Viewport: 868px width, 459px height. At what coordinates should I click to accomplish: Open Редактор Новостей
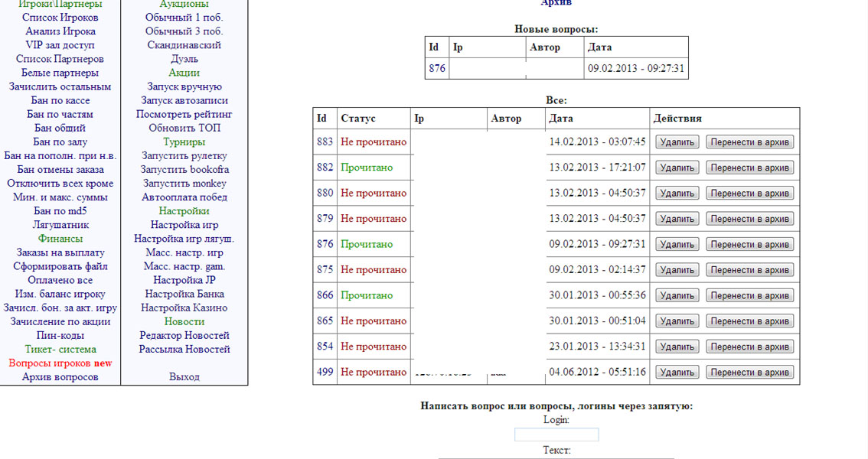(x=184, y=335)
